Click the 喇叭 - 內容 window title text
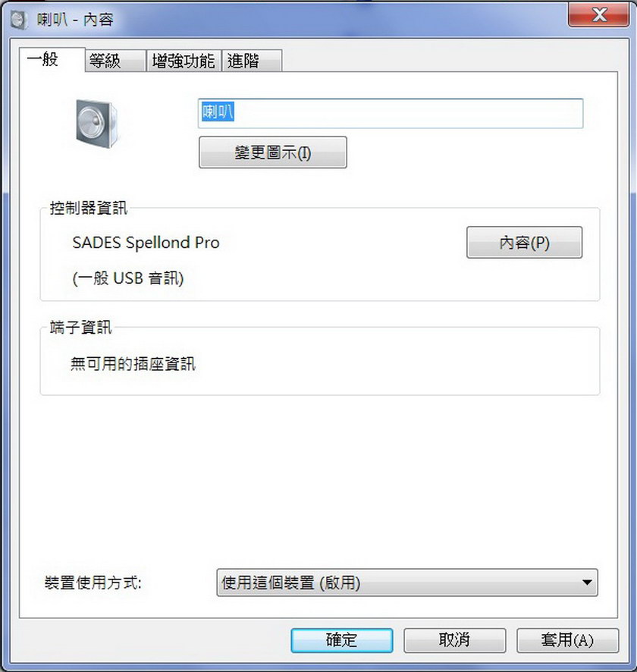 pos(75,20)
